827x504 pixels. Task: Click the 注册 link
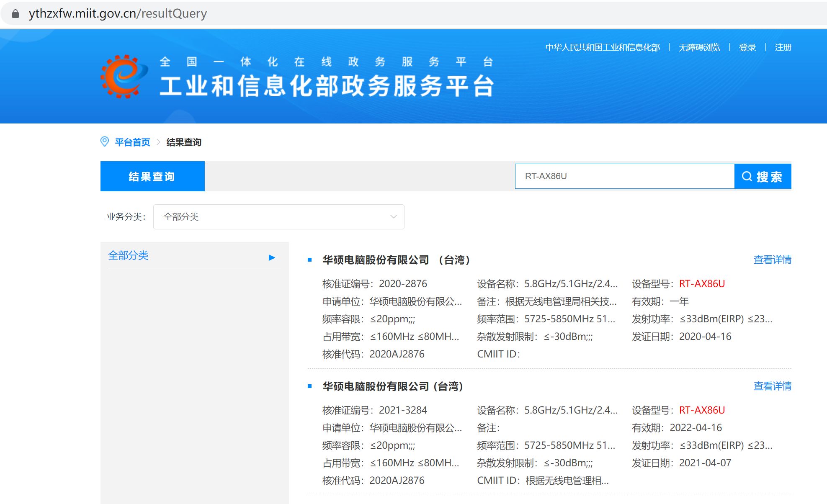coord(783,47)
